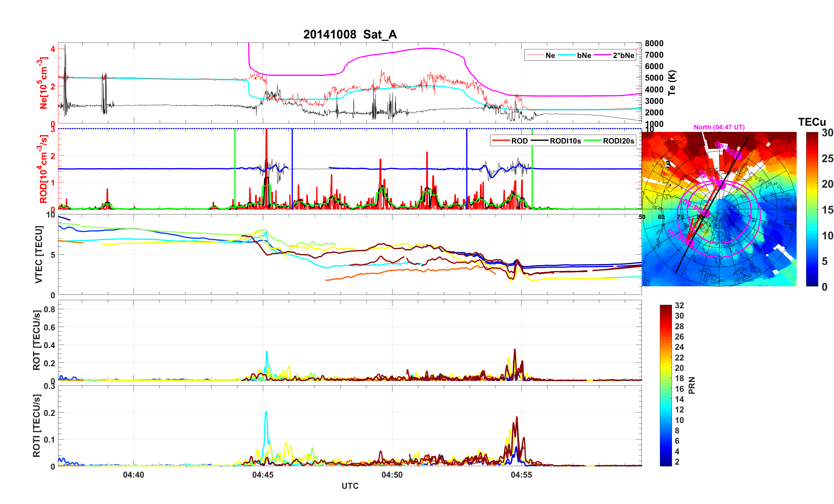
Task: Click the UTC x-axis label
Action: pos(350,486)
